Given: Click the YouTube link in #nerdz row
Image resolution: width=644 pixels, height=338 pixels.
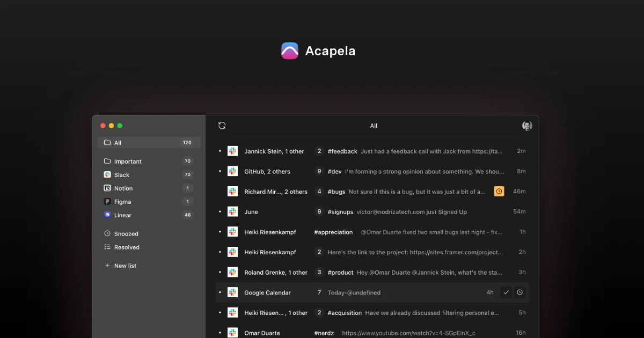Looking at the screenshot, I should coord(408,333).
